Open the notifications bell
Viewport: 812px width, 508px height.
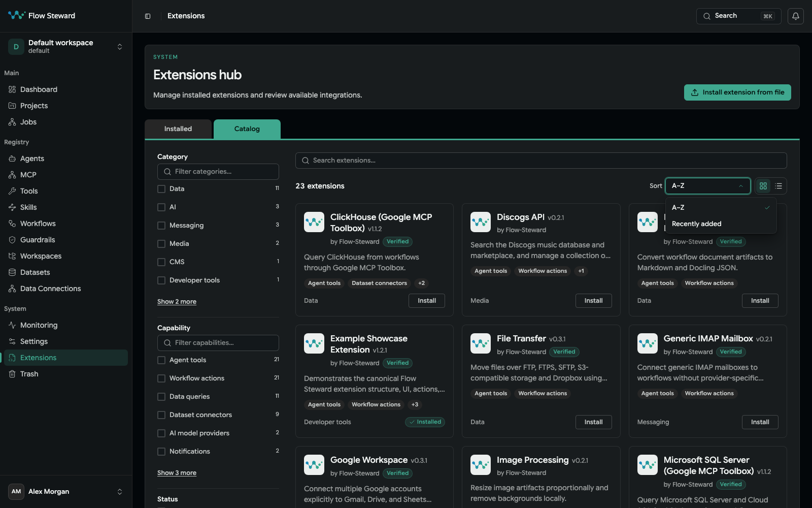795,16
